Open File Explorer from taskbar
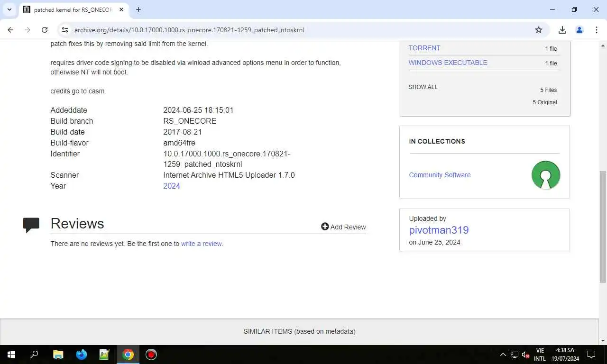The image size is (607, 364). point(58,355)
